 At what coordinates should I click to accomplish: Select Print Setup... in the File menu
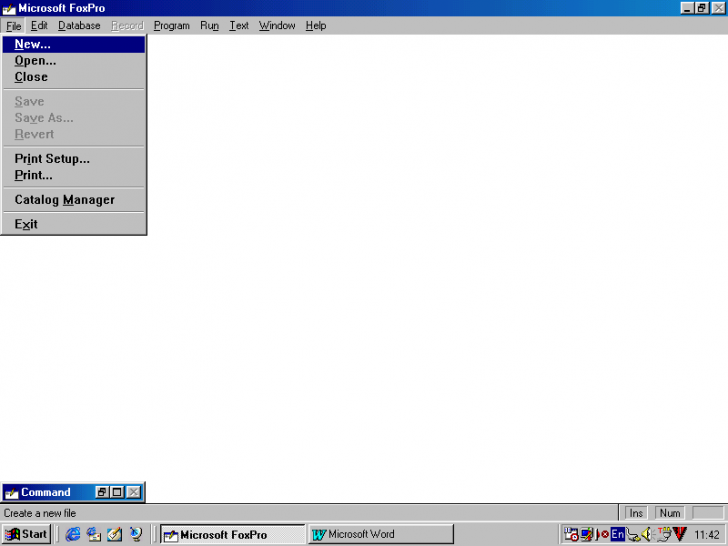pyautogui.click(x=52, y=159)
